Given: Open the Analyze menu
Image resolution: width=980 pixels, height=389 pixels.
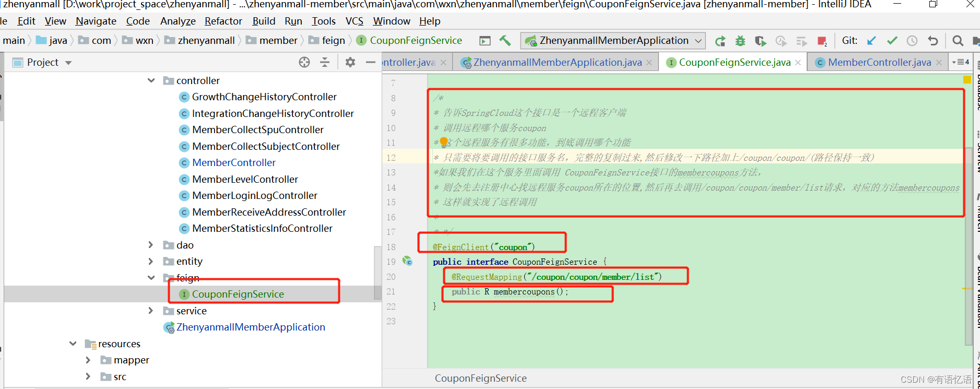Looking at the screenshot, I should (x=178, y=21).
